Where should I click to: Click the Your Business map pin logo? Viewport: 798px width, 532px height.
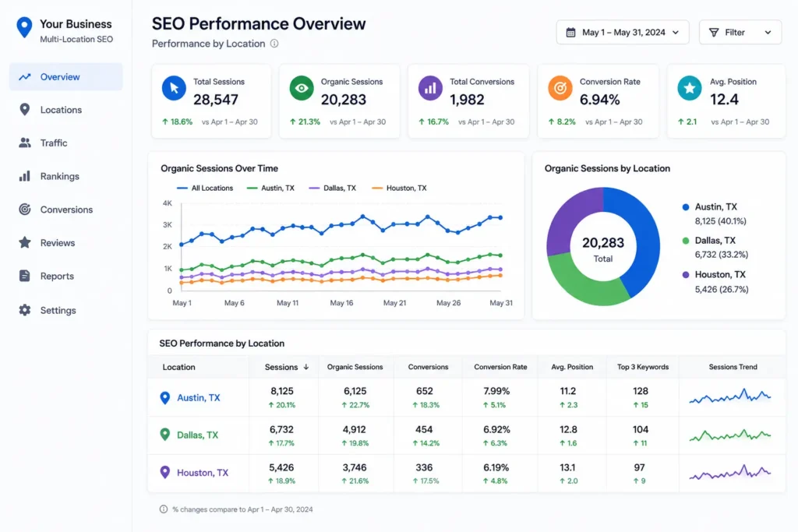24,27
